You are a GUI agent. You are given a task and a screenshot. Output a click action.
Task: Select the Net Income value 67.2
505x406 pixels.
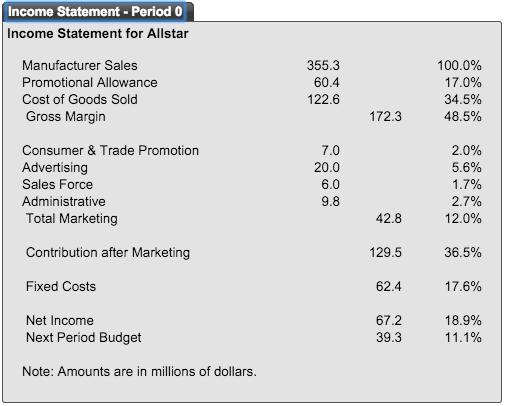pyautogui.click(x=389, y=320)
